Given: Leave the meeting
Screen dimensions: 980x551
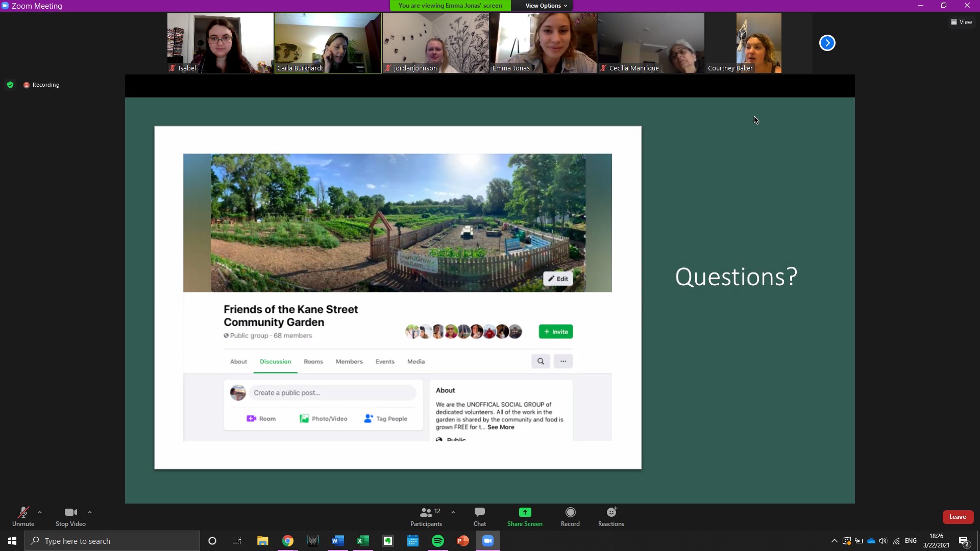Looking at the screenshot, I should point(958,517).
